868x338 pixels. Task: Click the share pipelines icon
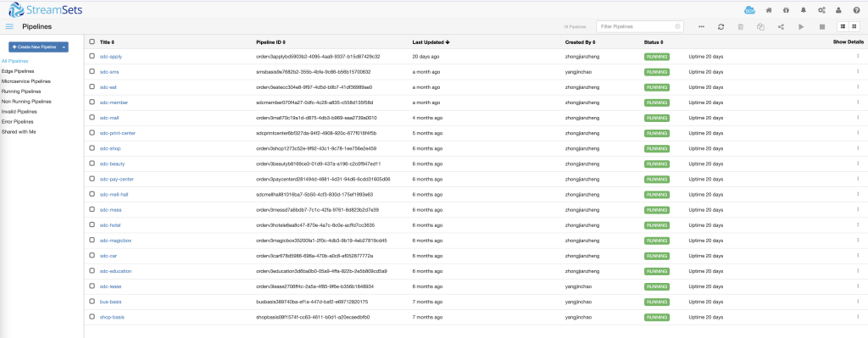781,26
